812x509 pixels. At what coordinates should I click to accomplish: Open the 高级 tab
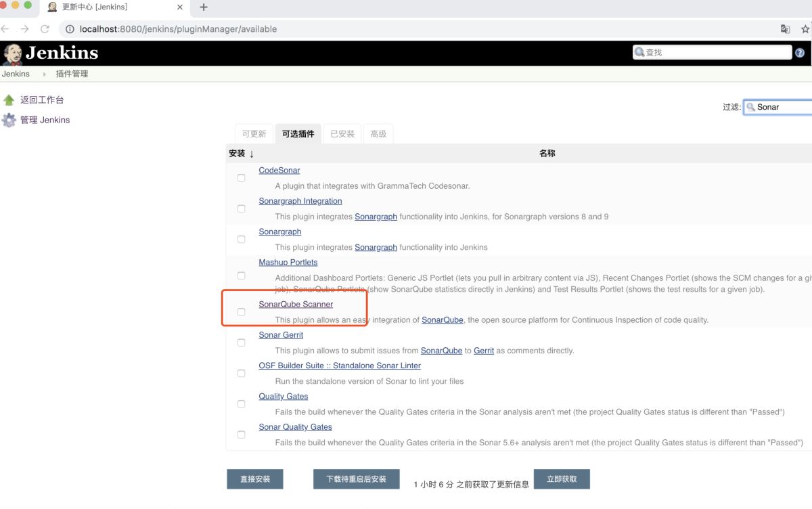[x=378, y=134]
